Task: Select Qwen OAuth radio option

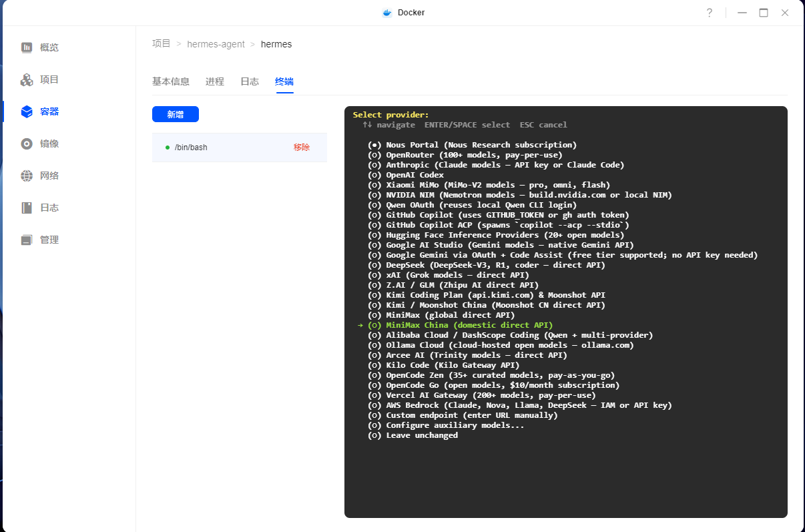Action: tap(374, 205)
